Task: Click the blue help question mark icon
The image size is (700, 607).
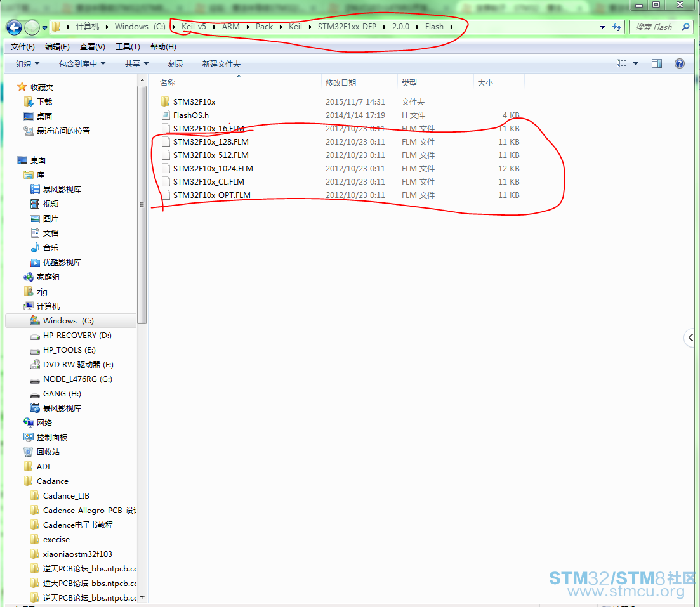Action: (680, 63)
